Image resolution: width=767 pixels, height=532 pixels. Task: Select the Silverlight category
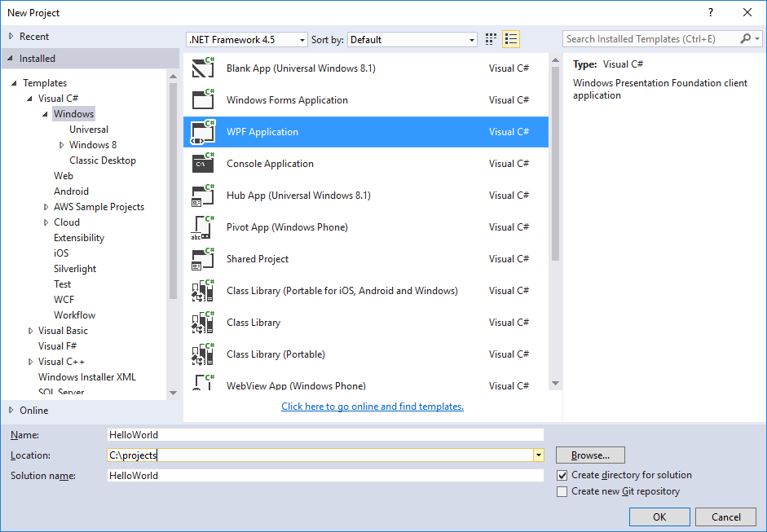pos(75,269)
